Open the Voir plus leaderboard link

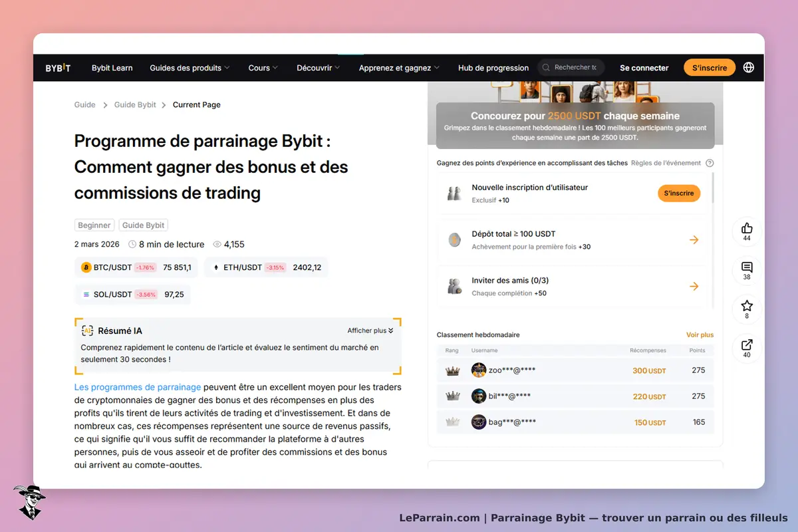pos(700,334)
